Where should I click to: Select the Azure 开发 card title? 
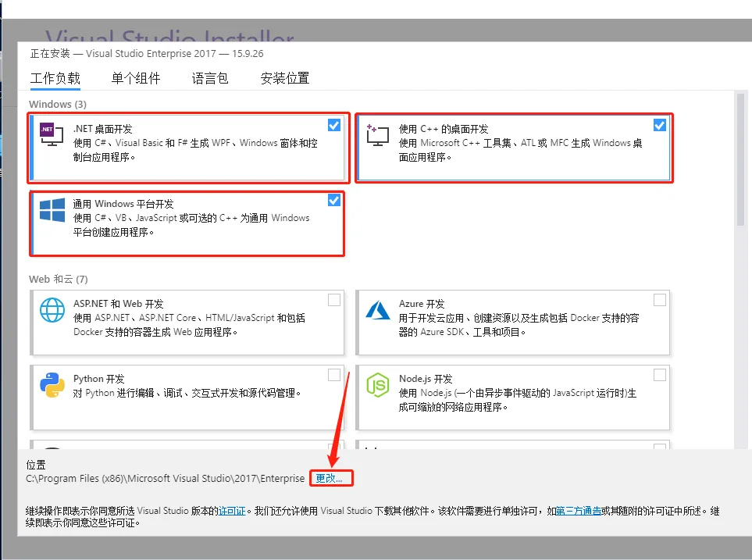coord(422,304)
